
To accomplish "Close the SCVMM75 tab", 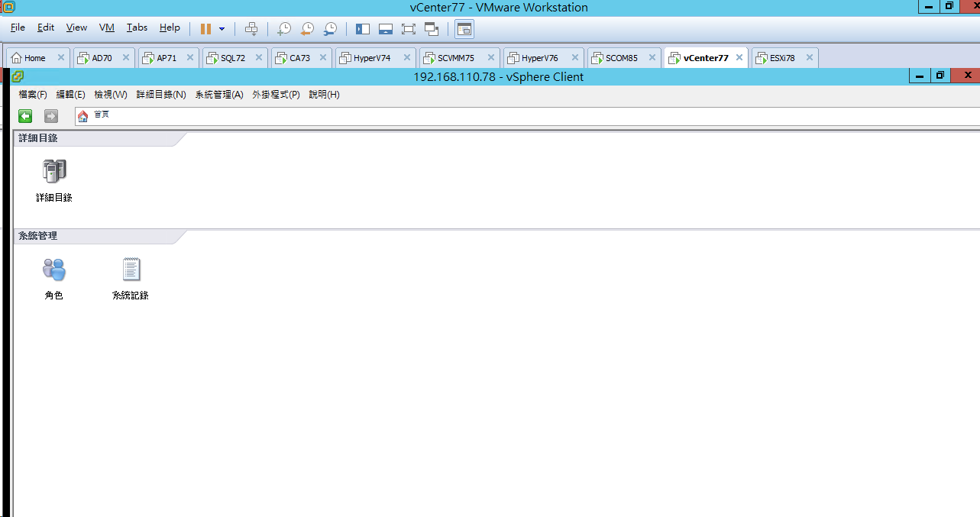I will point(491,57).
